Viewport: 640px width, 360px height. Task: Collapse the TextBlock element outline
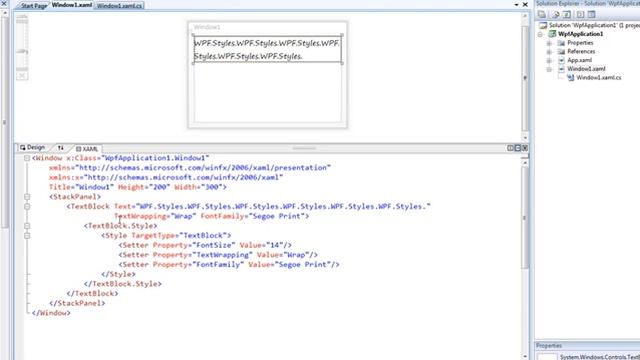27,207
